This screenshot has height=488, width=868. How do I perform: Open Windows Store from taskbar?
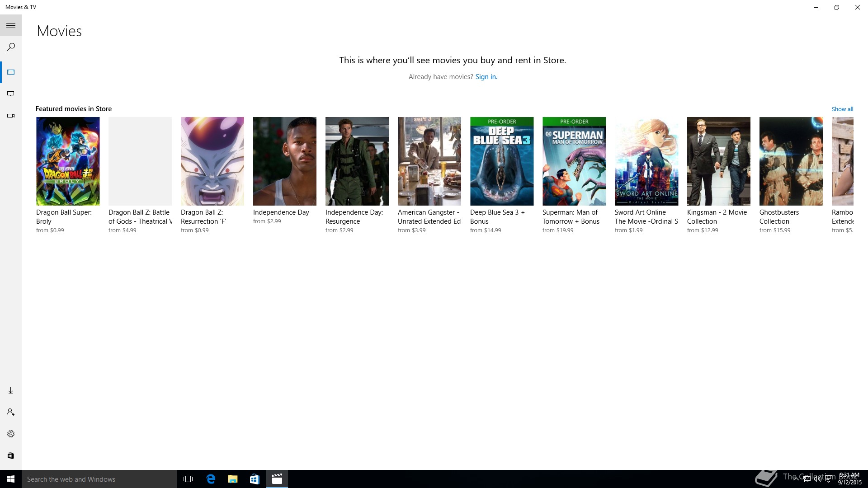click(255, 479)
